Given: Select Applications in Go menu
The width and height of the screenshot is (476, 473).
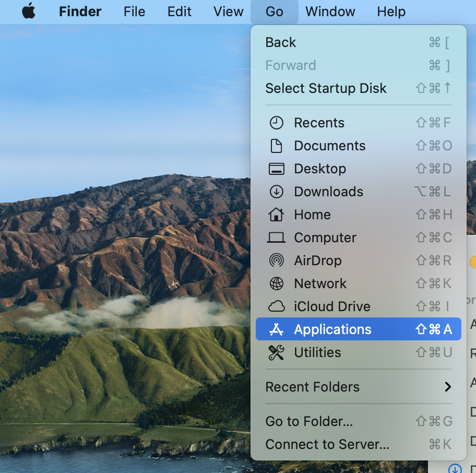Looking at the screenshot, I should click(359, 329).
